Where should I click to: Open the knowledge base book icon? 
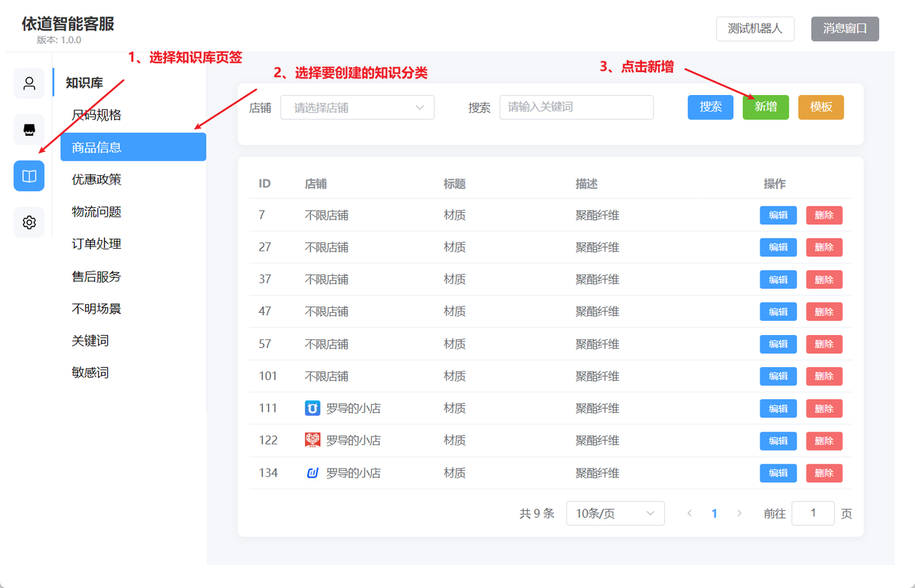pos(29,175)
